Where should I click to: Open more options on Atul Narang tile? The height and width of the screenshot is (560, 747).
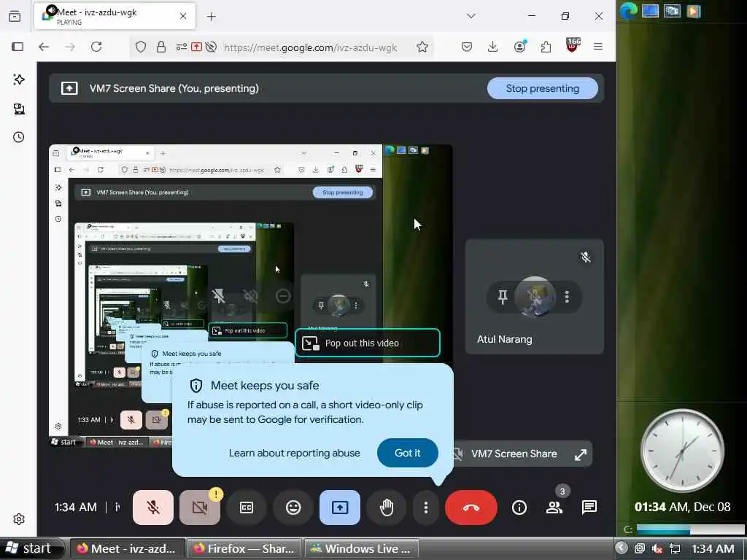click(x=567, y=297)
